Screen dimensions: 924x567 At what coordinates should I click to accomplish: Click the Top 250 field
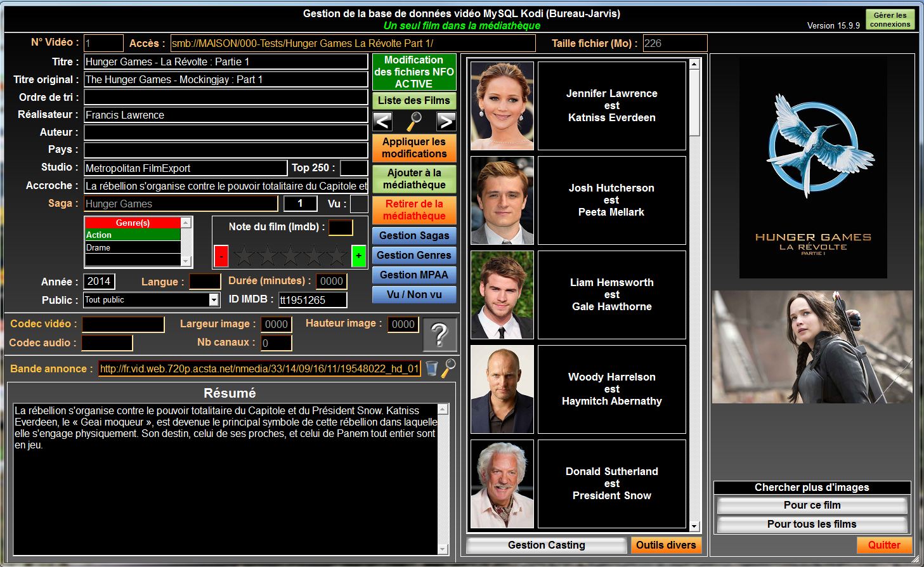coord(354,168)
